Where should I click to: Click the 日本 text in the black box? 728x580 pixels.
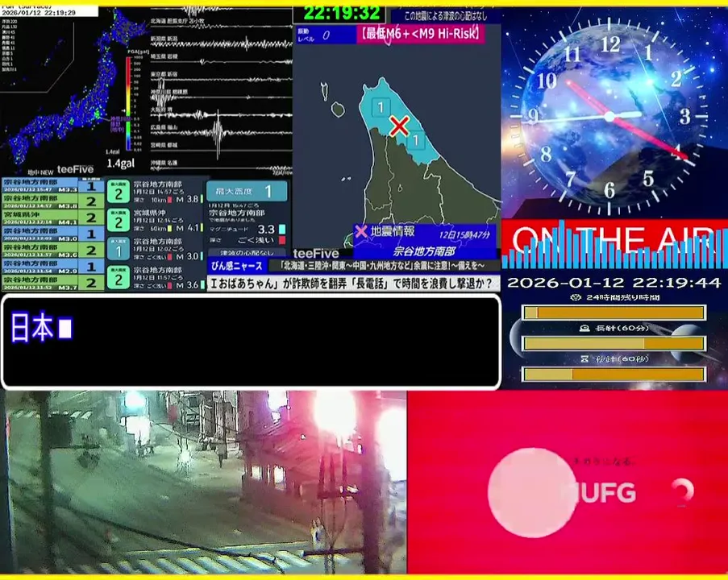32,327
